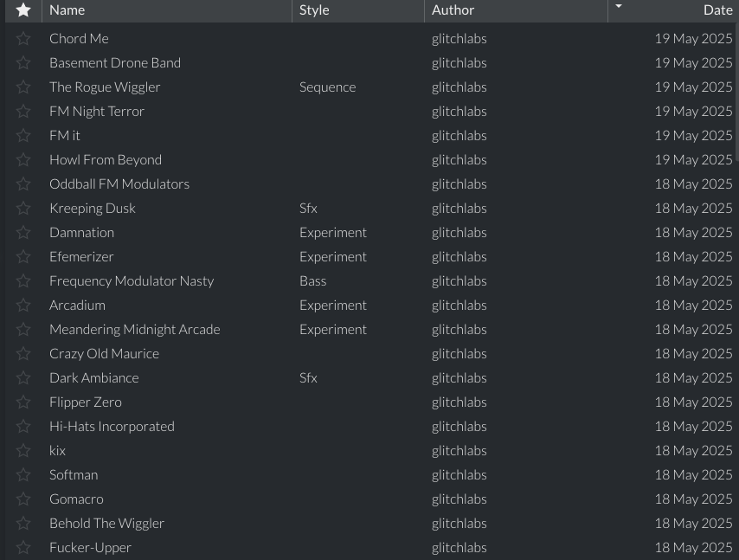Star the Dark Ambiance preset
This screenshot has width=739, height=560.
[23, 378]
